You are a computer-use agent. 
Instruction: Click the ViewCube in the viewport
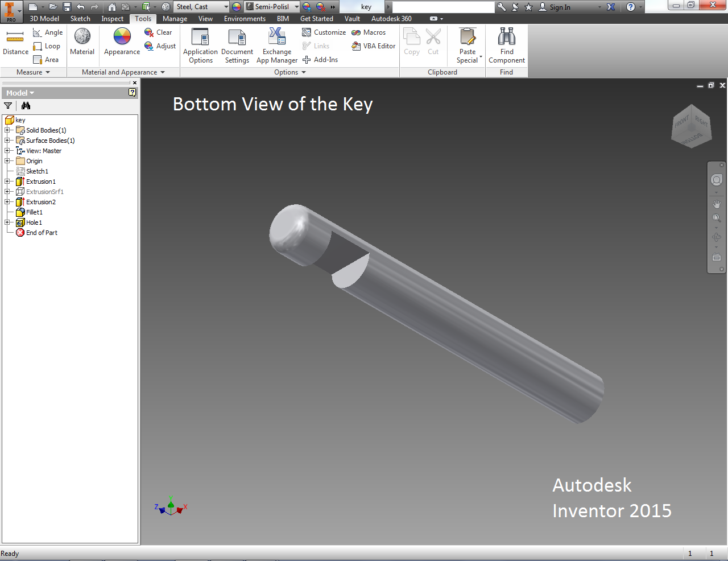(691, 126)
